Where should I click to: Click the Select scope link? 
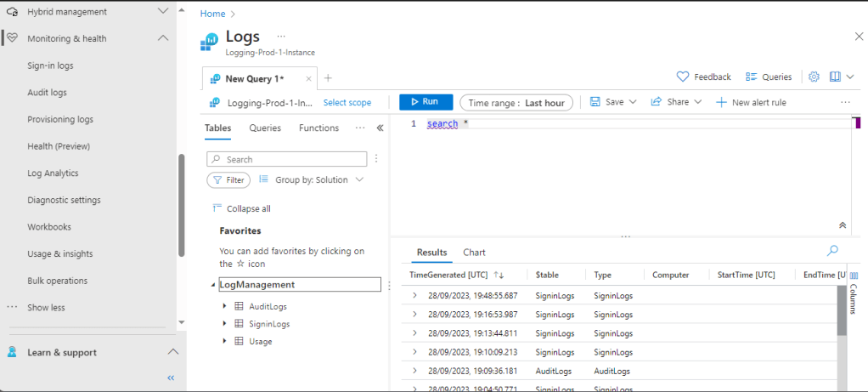[347, 103]
